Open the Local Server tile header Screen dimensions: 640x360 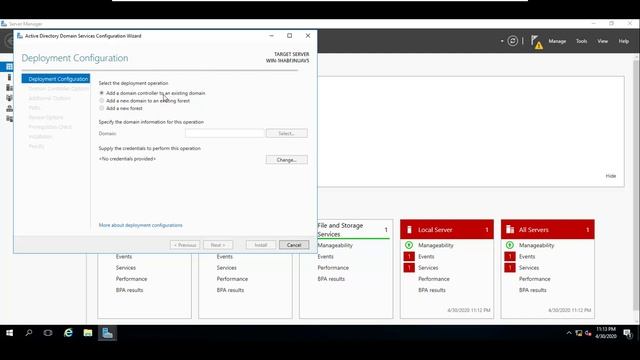pyautogui.click(x=447, y=230)
